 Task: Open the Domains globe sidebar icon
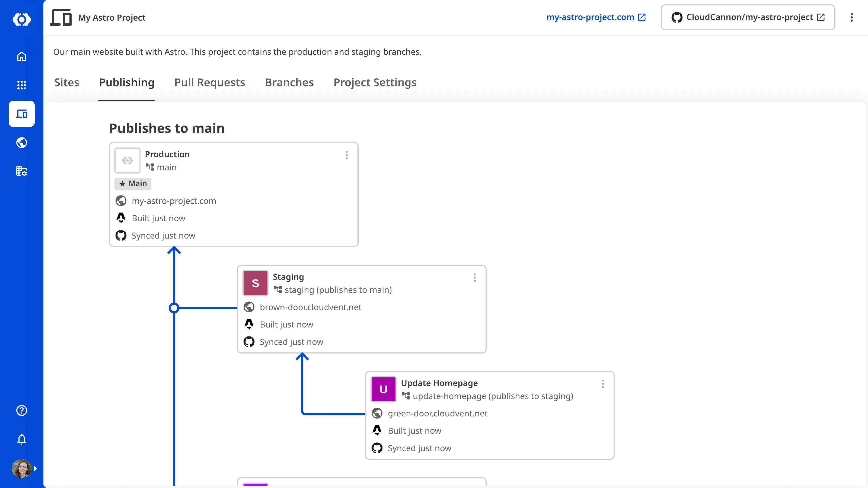click(x=22, y=142)
